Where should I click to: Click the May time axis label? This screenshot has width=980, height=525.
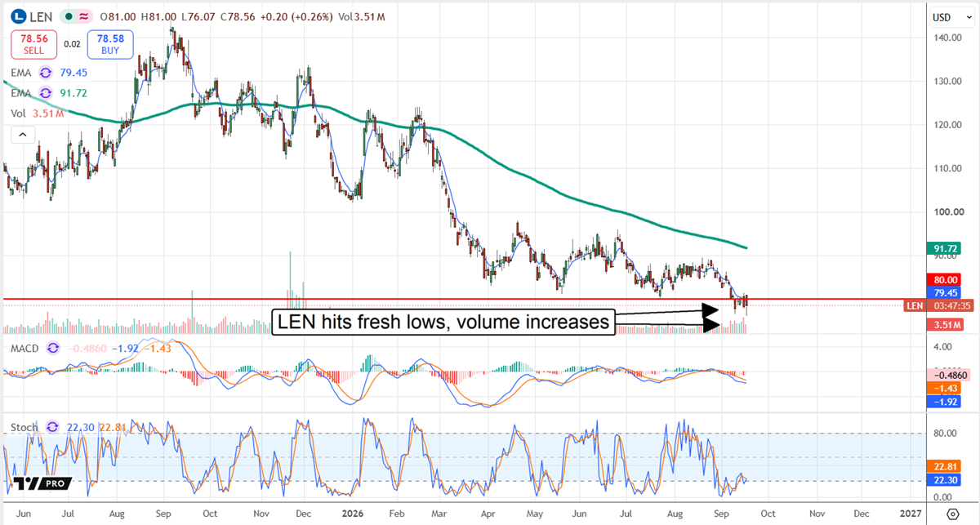[534, 515]
